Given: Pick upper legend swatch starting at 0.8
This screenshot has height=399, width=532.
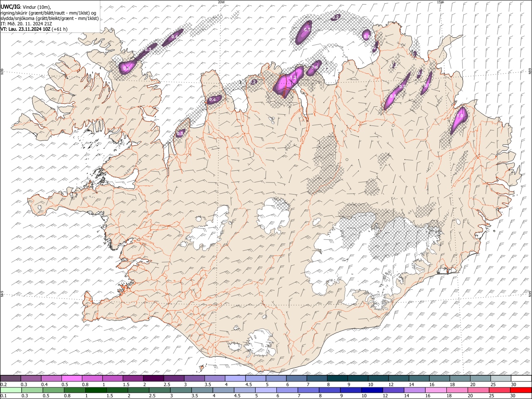Looking at the screenshot, I should click(x=92, y=379).
